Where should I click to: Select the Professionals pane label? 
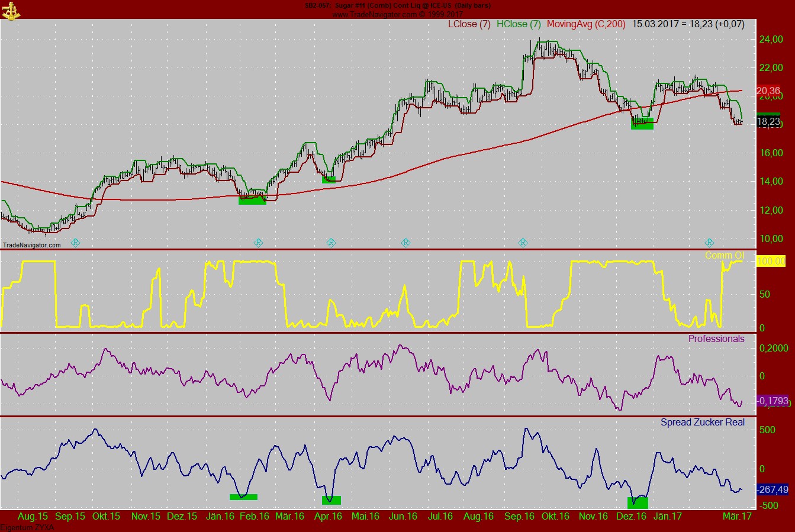[x=716, y=339]
